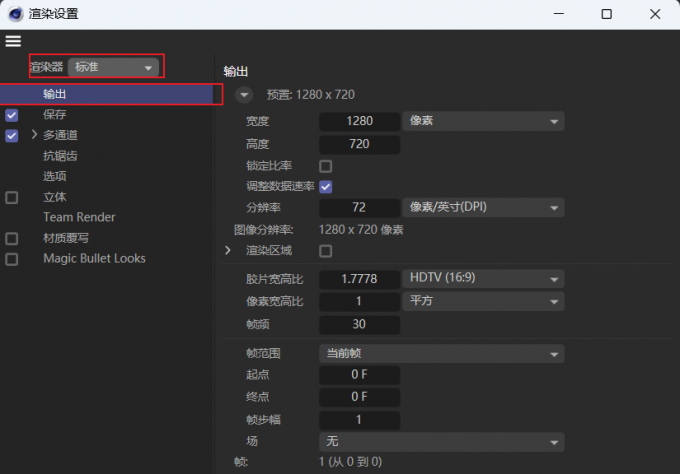680x474 pixels.
Task: Expand the 渲染区域 section arrow
Action: pyautogui.click(x=228, y=250)
